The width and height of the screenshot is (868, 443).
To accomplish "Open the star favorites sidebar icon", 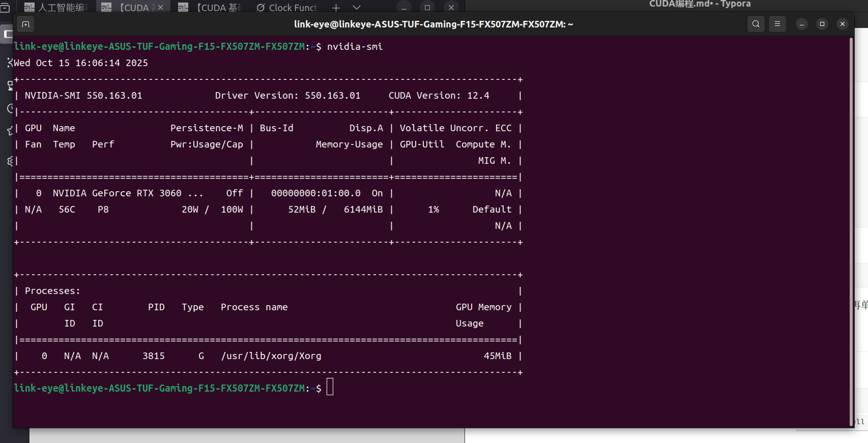I will coord(10,131).
